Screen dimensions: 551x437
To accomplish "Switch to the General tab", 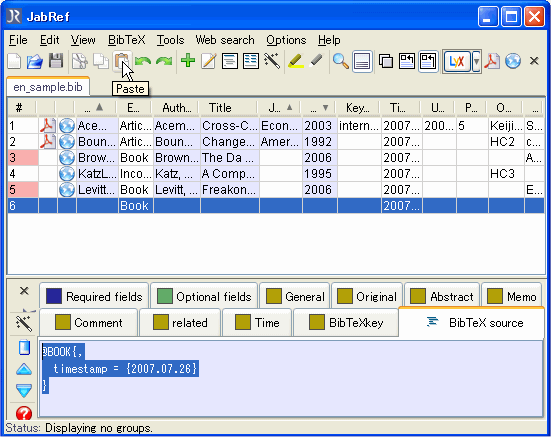I will tap(295, 296).
